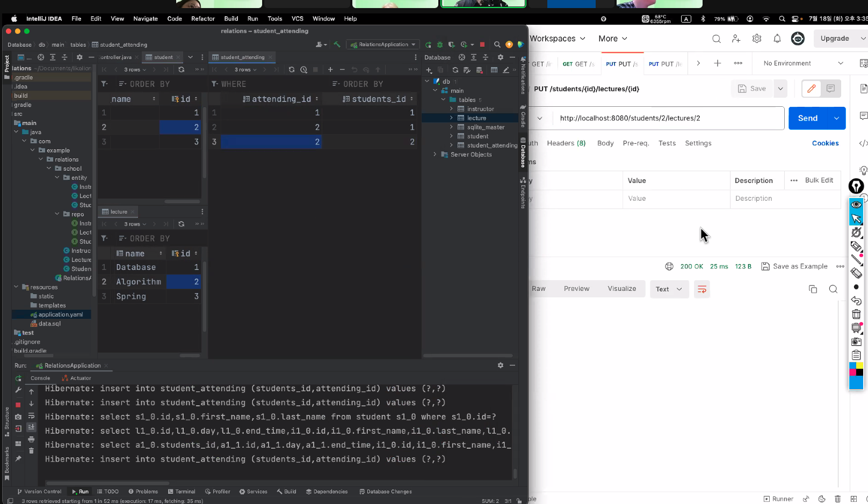Screen dimensions: 868x504
Task: Reload the student_attending table data
Action: pyautogui.click(x=292, y=70)
